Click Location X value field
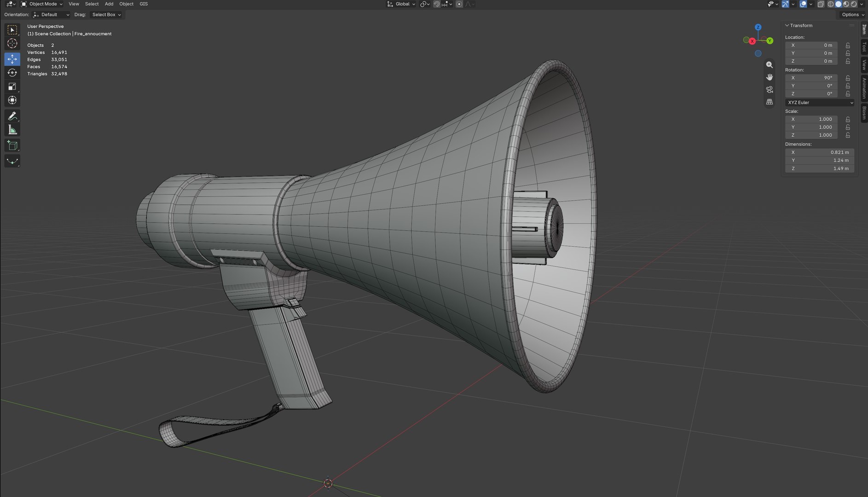868x497 pixels. tap(811, 46)
